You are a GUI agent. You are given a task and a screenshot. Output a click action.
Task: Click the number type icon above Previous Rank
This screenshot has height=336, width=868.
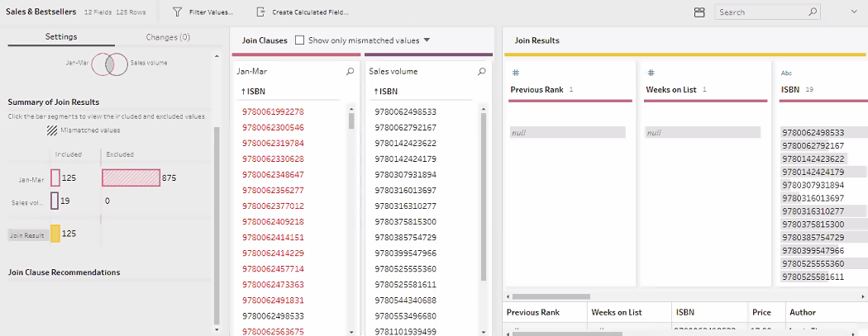point(514,73)
